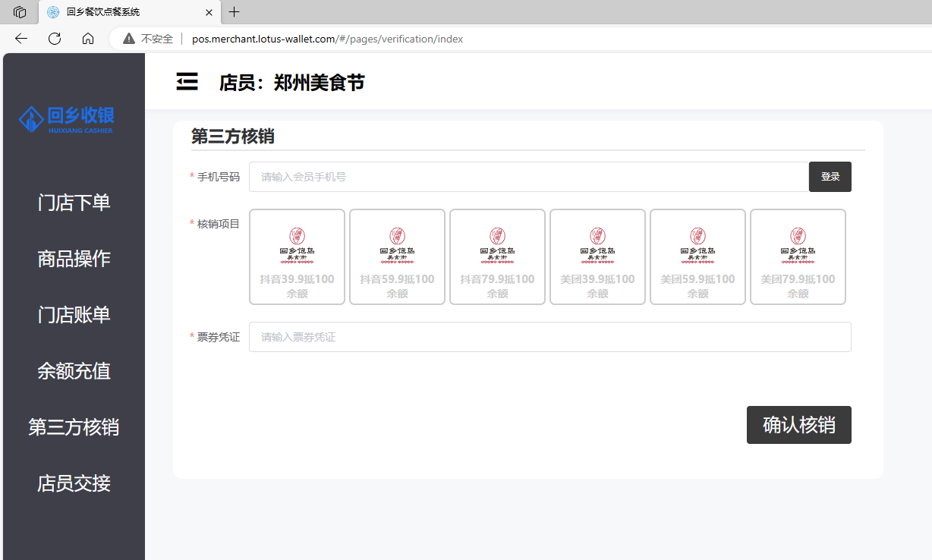Select the 抖音39.9抵100余额 verification item

coord(297,256)
